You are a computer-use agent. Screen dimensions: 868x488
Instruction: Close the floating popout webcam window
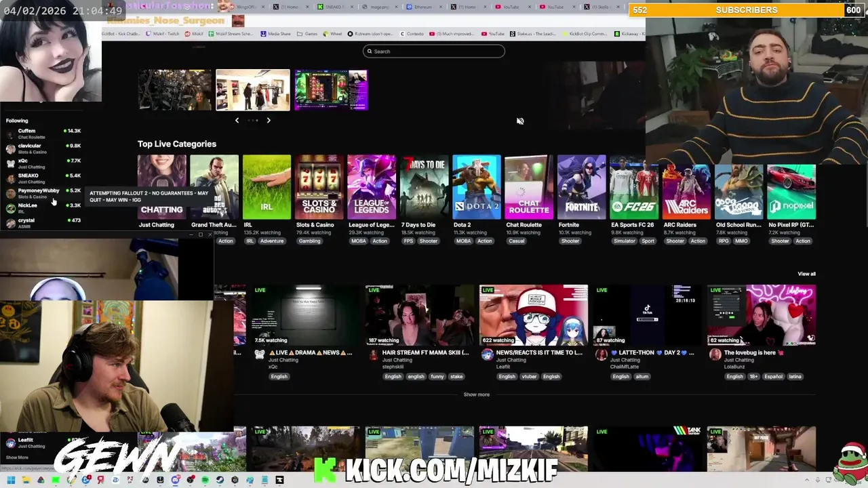(x=209, y=235)
